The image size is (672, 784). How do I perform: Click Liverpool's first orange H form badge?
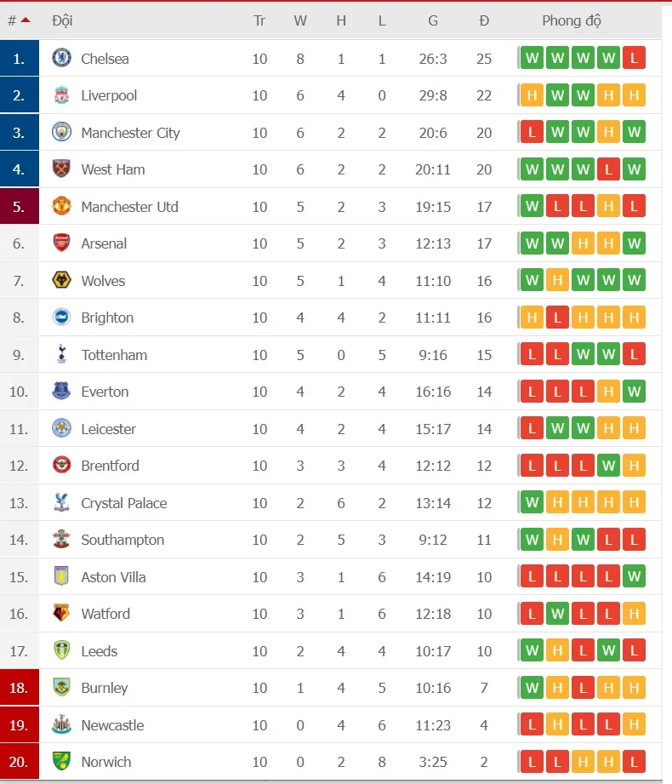click(532, 95)
